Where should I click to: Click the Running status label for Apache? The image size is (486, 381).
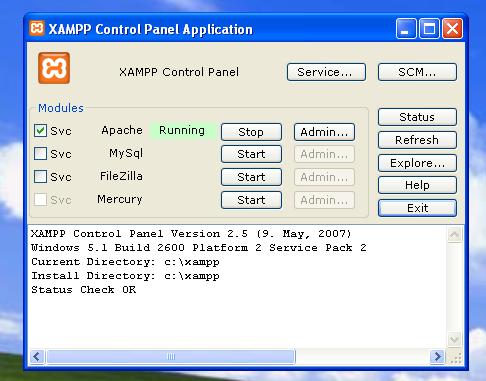coord(182,130)
